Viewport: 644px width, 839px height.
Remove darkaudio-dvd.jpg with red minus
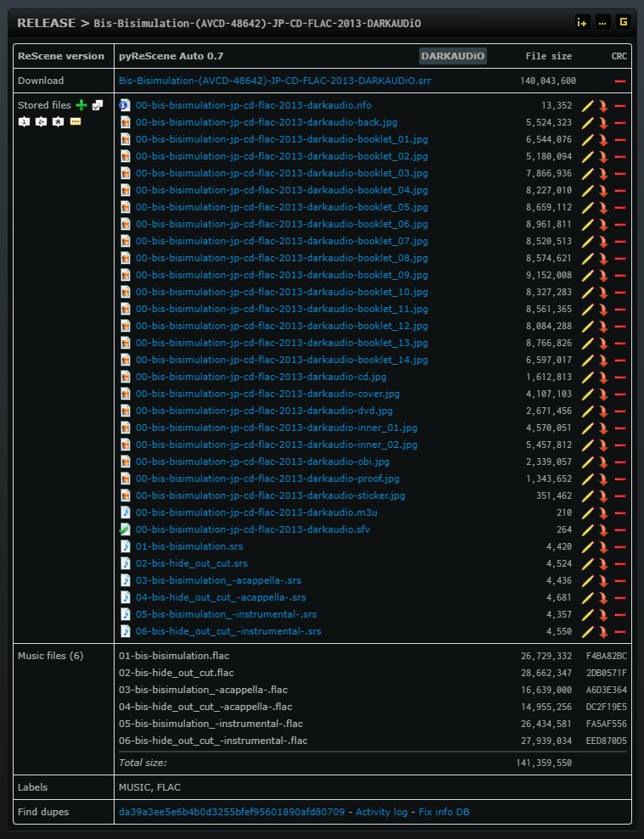click(x=620, y=411)
